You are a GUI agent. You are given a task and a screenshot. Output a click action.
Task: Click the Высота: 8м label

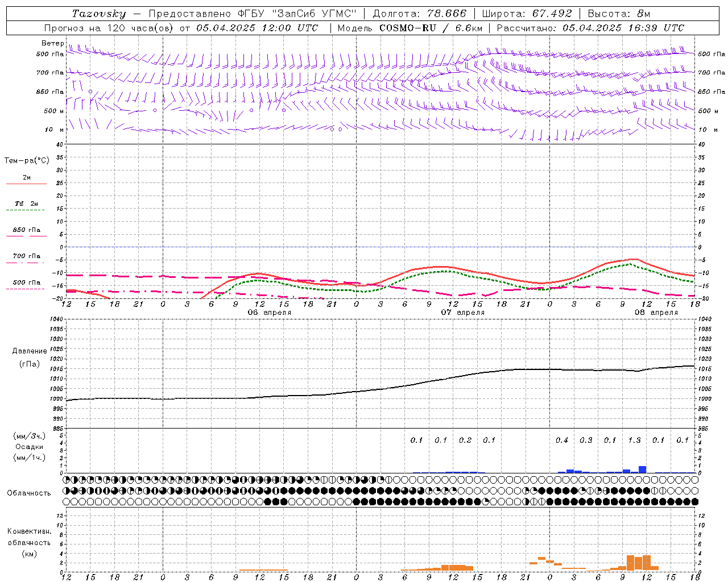point(619,14)
